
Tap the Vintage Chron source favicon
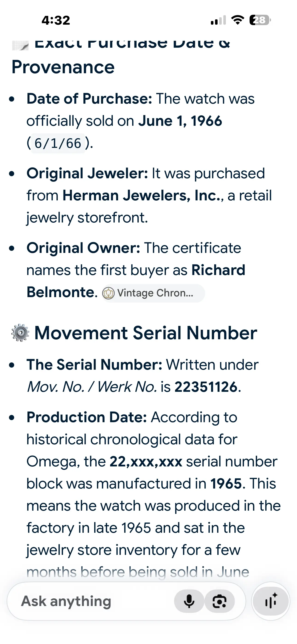point(108,293)
